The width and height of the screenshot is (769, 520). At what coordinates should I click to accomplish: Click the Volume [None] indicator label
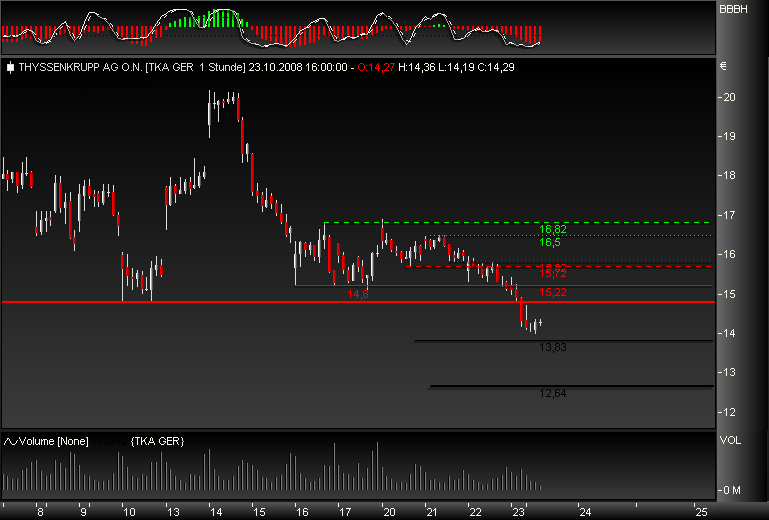click(x=56, y=441)
